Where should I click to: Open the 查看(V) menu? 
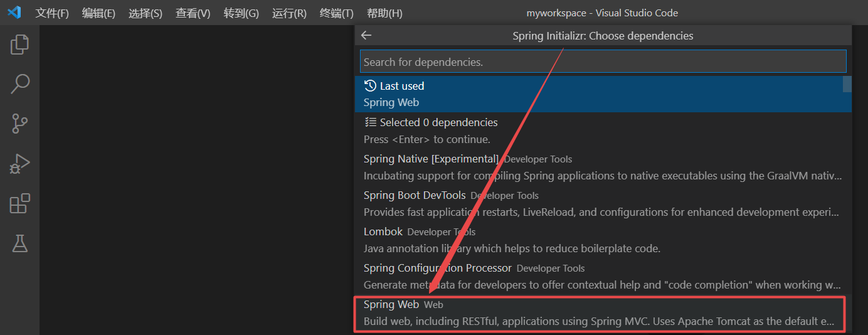pos(193,13)
